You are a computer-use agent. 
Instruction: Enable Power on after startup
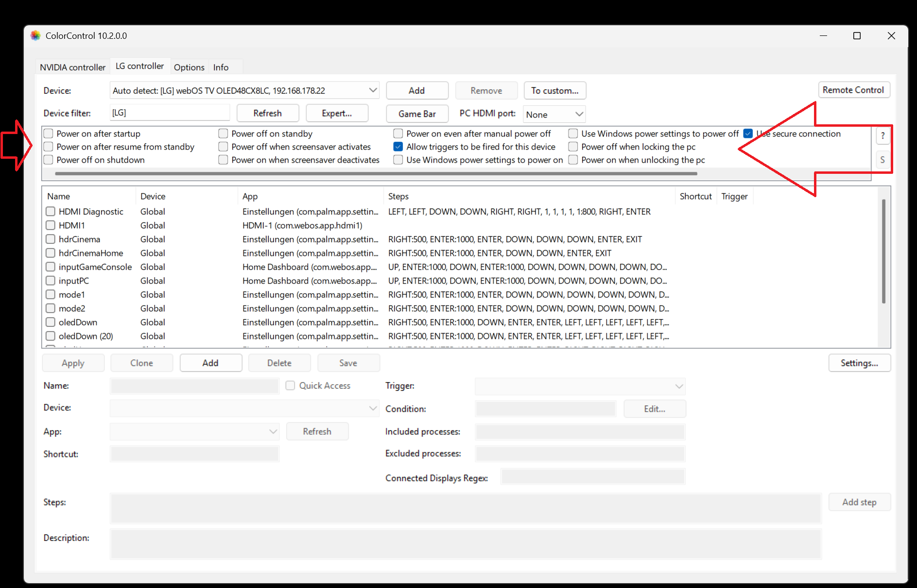pos(48,134)
